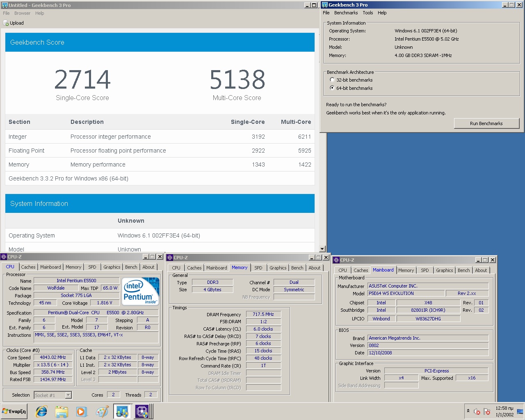
Task: Open Internet Explorer from the taskbar
Action: 41,411
